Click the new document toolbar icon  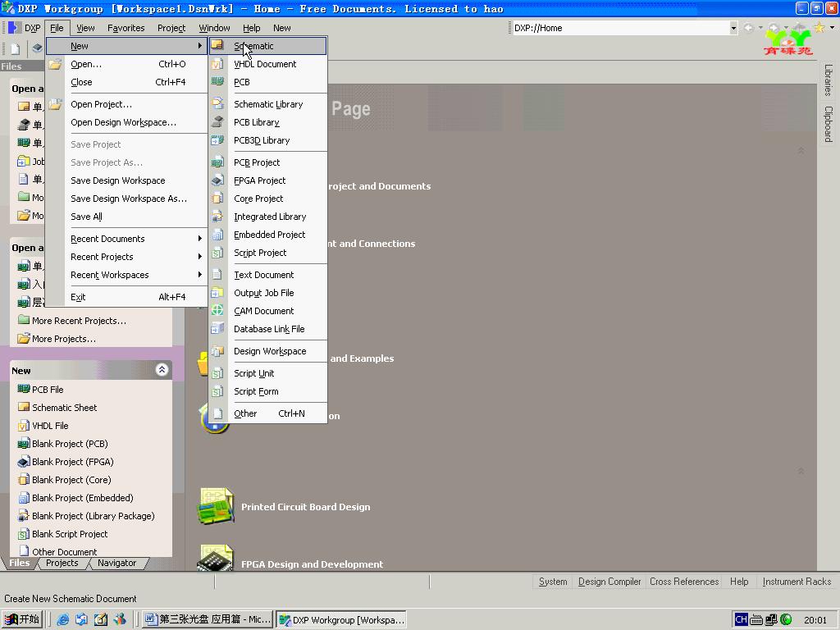point(15,49)
